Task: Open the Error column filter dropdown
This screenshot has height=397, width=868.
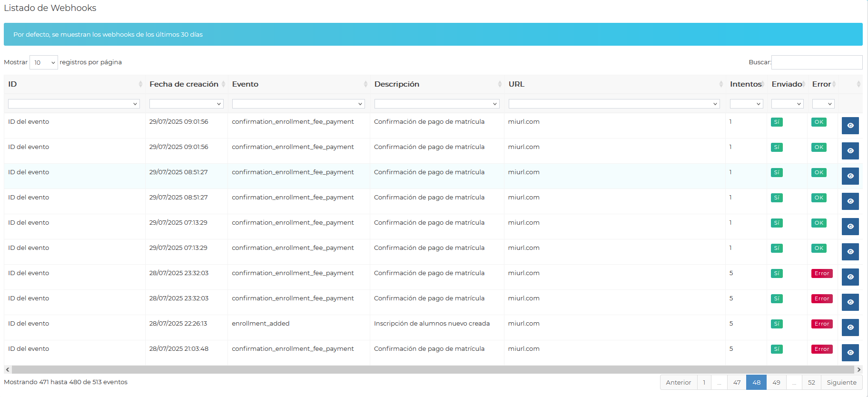Action: pos(823,104)
